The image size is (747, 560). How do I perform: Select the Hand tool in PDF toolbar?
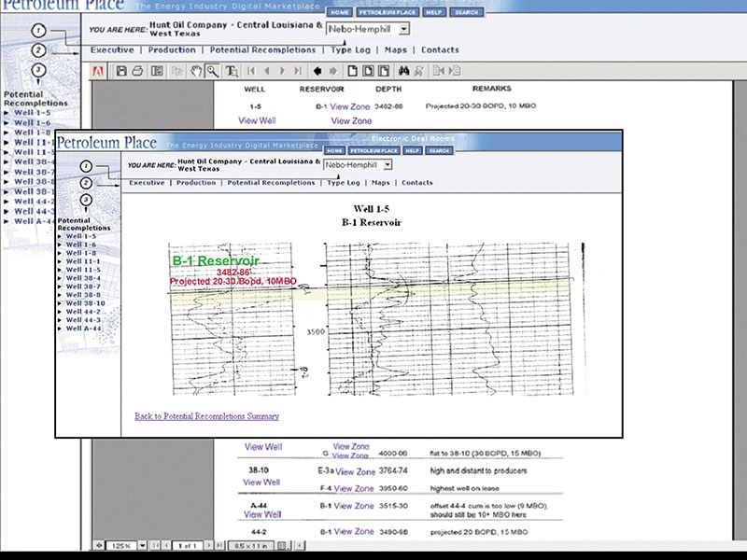196,71
